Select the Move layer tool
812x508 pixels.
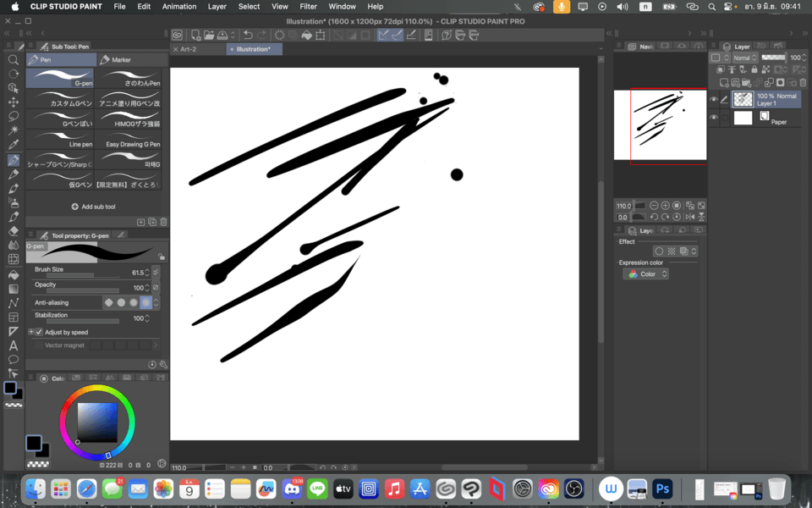click(x=14, y=102)
